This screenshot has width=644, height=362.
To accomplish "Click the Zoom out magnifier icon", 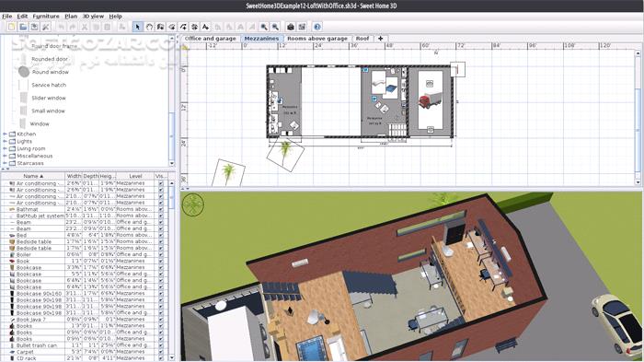I will pos(276,27).
